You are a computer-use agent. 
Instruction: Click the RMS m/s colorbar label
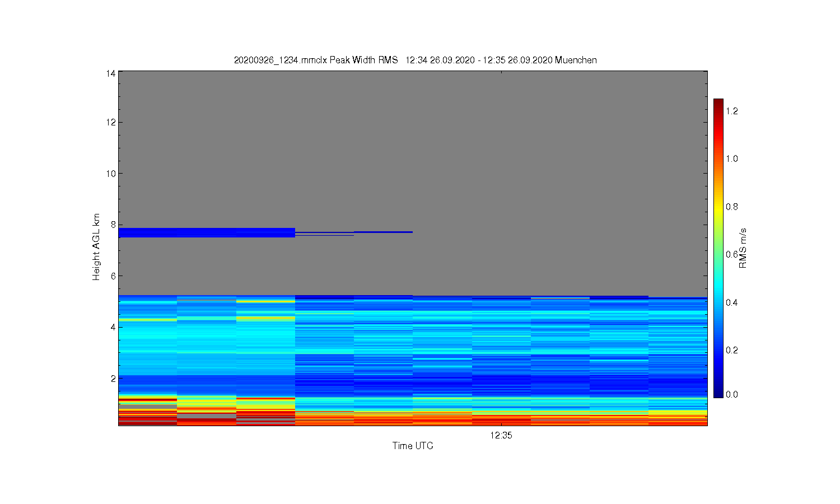(x=743, y=248)
